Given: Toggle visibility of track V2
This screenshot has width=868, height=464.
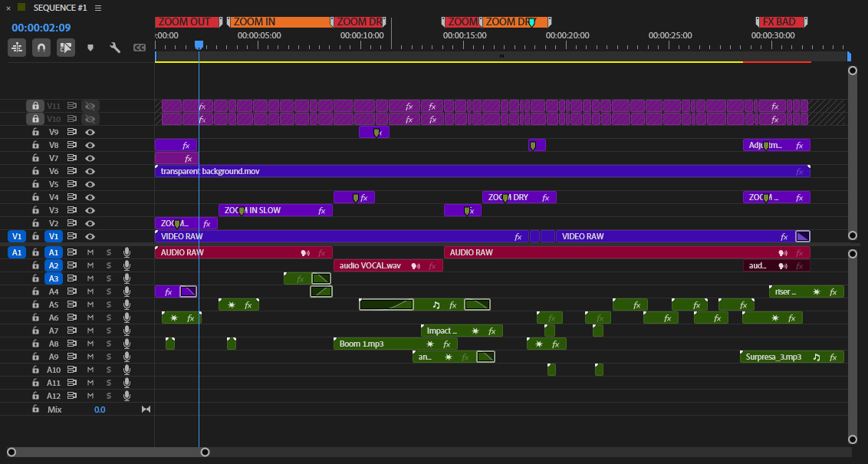Looking at the screenshot, I should pos(90,223).
